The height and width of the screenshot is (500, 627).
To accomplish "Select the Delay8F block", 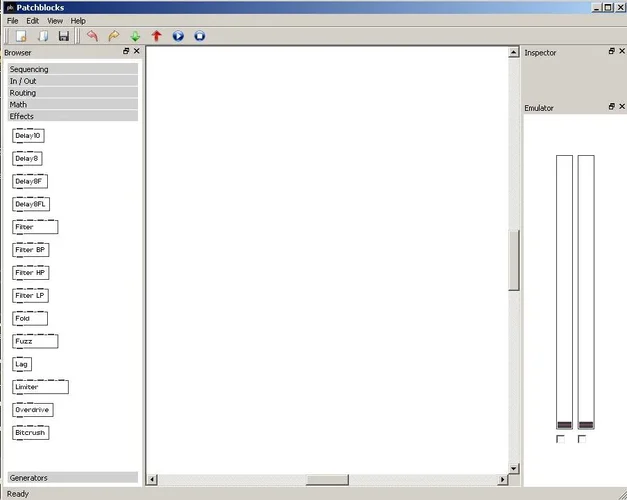I will [x=30, y=181].
